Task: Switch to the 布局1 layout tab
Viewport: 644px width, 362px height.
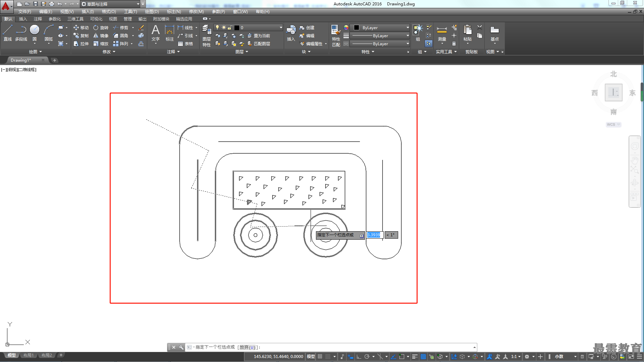Action: coord(29,355)
